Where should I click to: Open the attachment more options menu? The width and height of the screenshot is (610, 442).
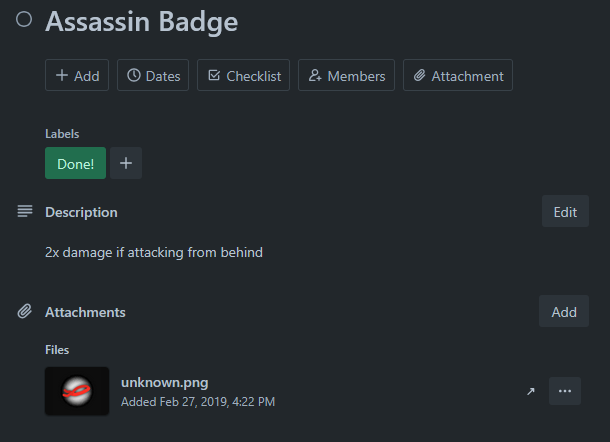564,391
